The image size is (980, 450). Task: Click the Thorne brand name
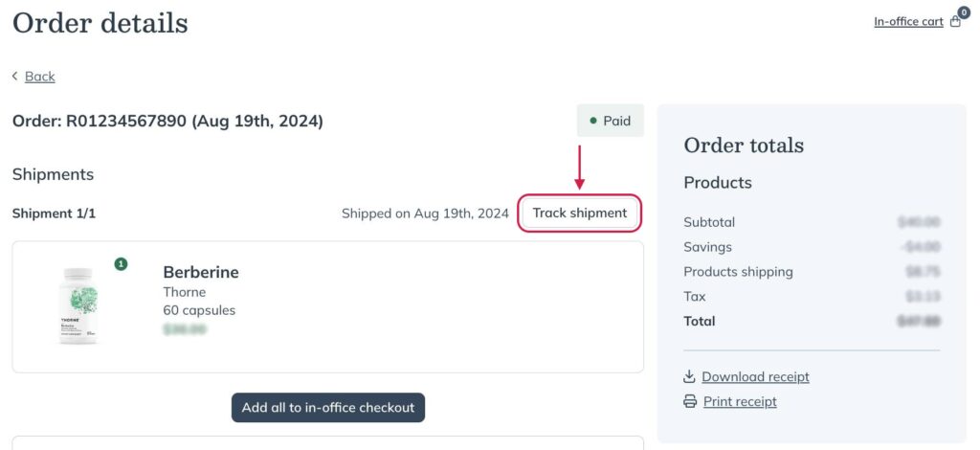click(x=185, y=292)
